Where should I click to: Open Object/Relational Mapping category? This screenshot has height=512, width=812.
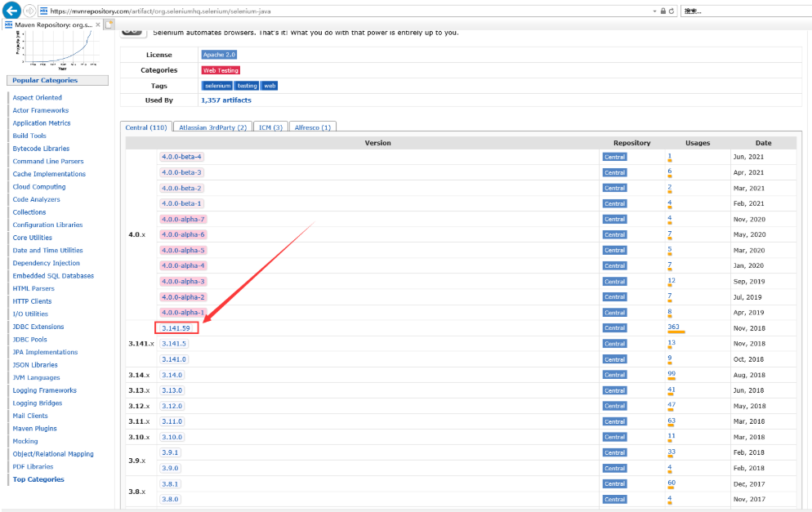point(53,454)
